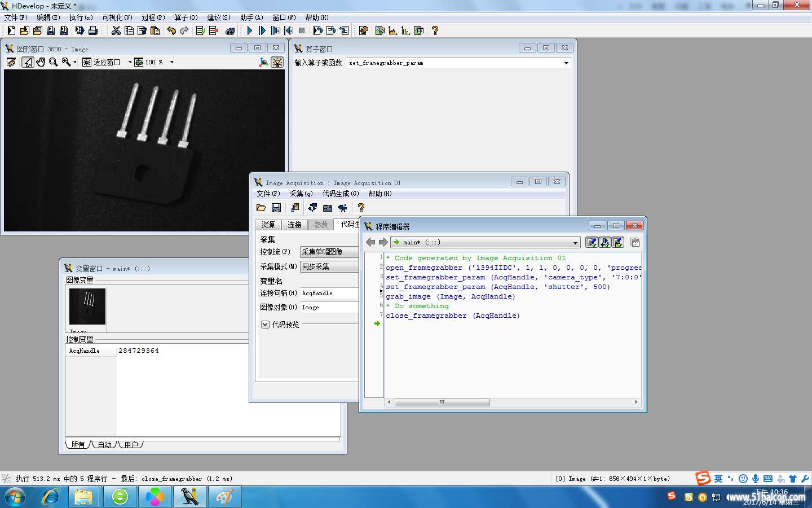Click the forward arrow in program editor
The image size is (812, 508).
[383, 242]
